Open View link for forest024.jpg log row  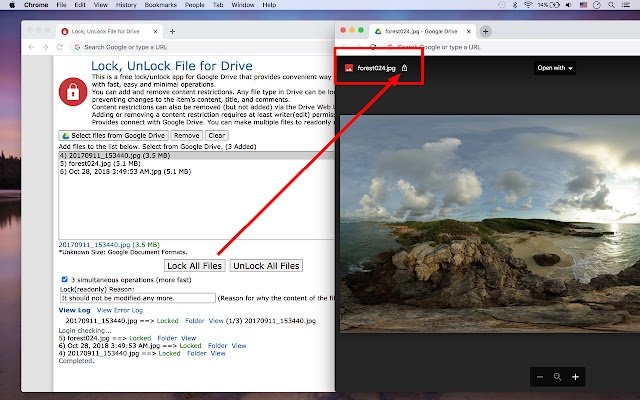[189, 338]
